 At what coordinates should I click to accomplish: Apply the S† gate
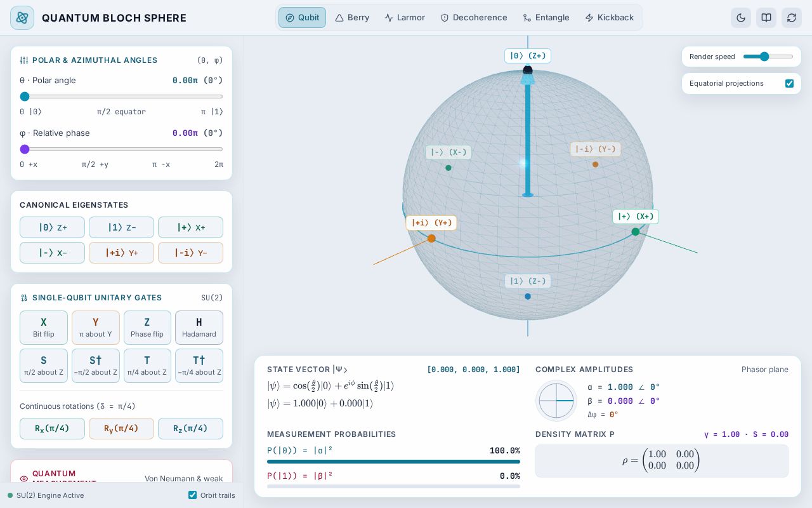coord(96,366)
